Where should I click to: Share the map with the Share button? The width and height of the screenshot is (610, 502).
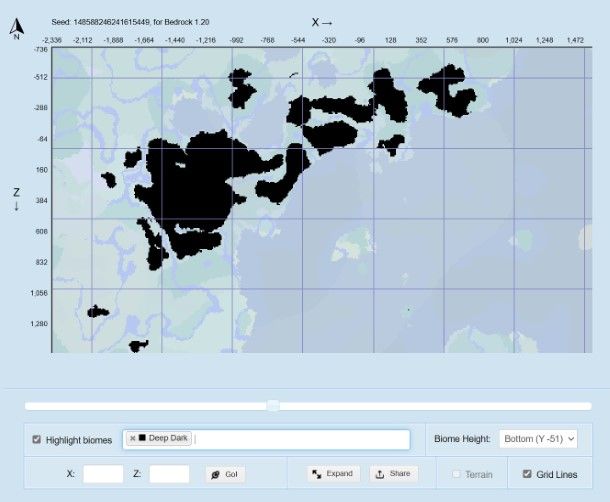coord(393,473)
